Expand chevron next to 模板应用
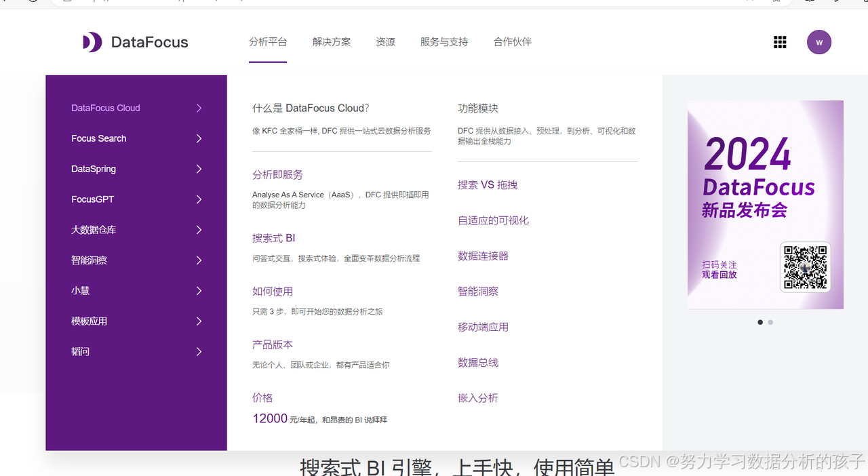868x476 pixels. coord(199,321)
